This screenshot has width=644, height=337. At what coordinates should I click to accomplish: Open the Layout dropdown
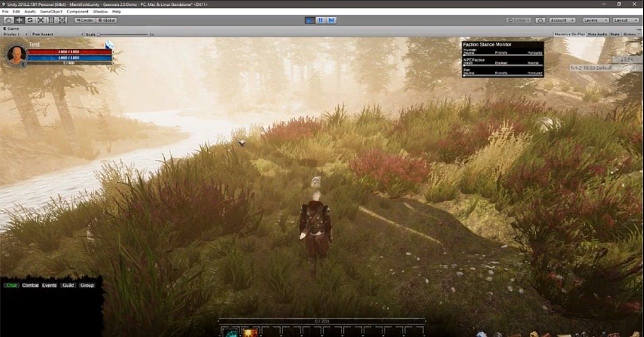click(625, 20)
